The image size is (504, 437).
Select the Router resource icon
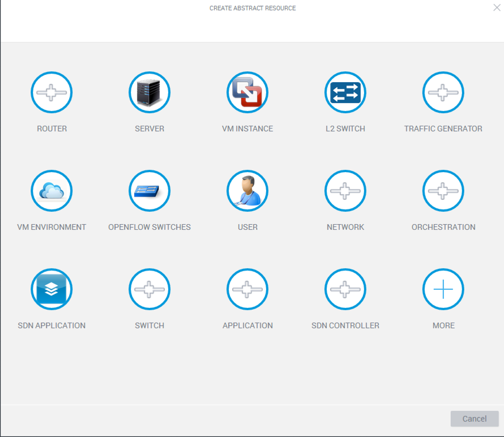52,92
